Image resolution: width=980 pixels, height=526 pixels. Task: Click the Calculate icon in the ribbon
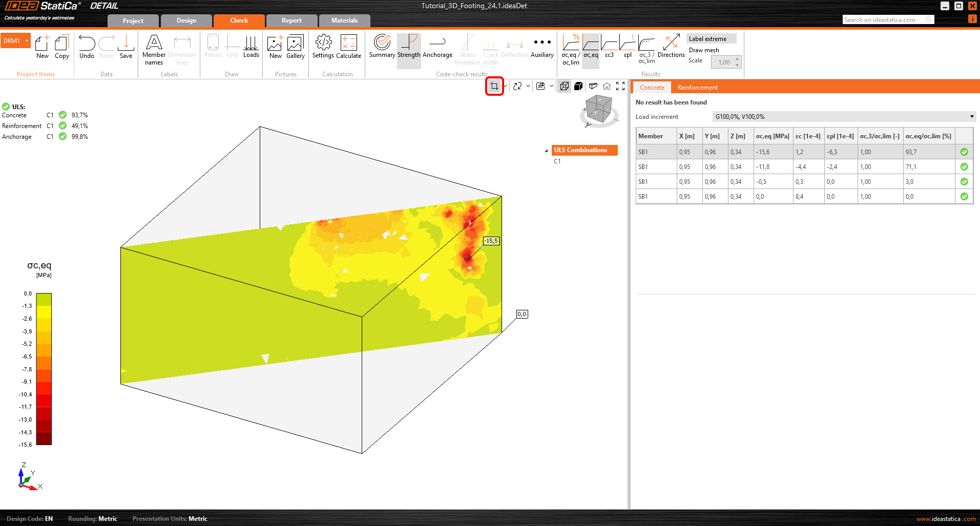[x=348, y=47]
